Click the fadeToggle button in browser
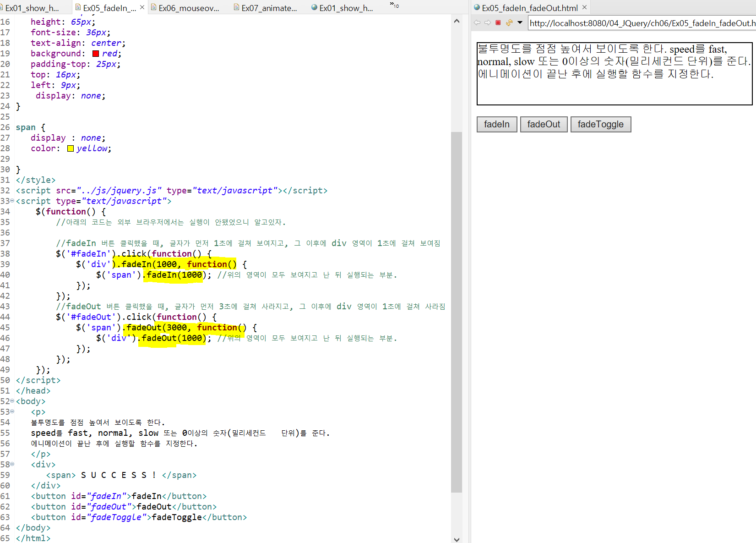This screenshot has width=756, height=543. tap(601, 124)
